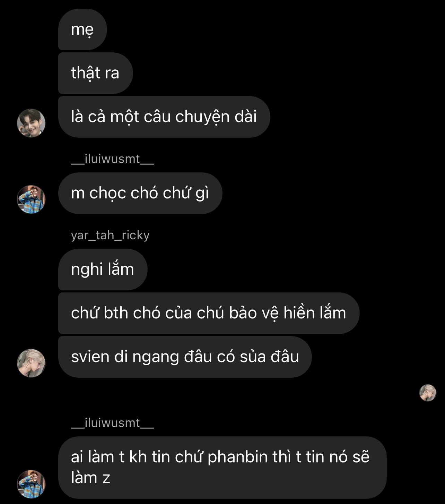Tap the message starting 'ai làm t kh tin'

click(x=222, y=468)
